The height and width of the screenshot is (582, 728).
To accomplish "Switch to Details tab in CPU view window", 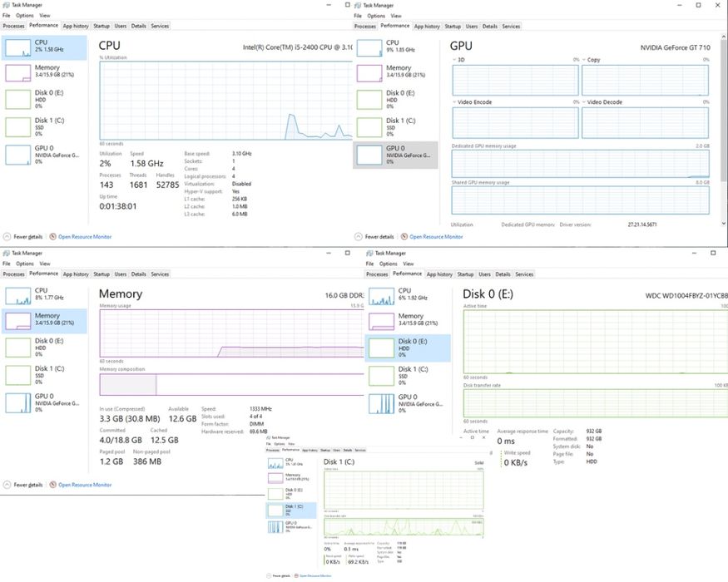I will pos(138,26).
